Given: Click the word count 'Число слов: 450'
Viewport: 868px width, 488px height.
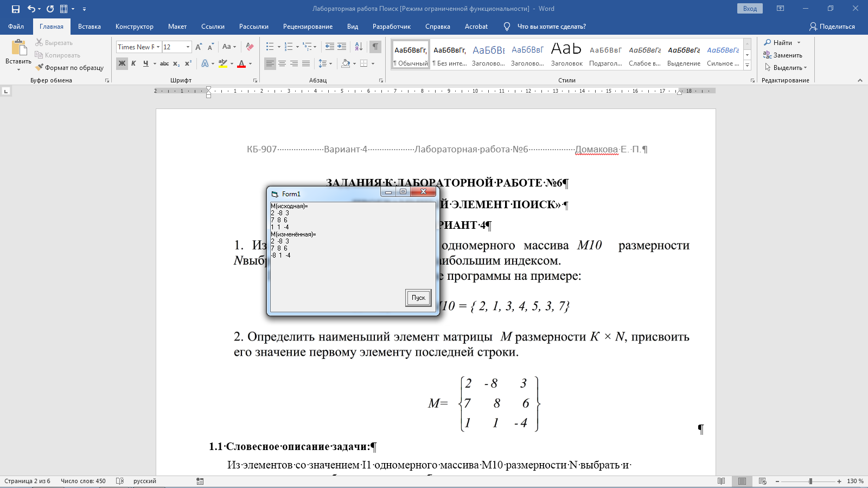Looking at the screenshot, I should (x=83, y=481).
